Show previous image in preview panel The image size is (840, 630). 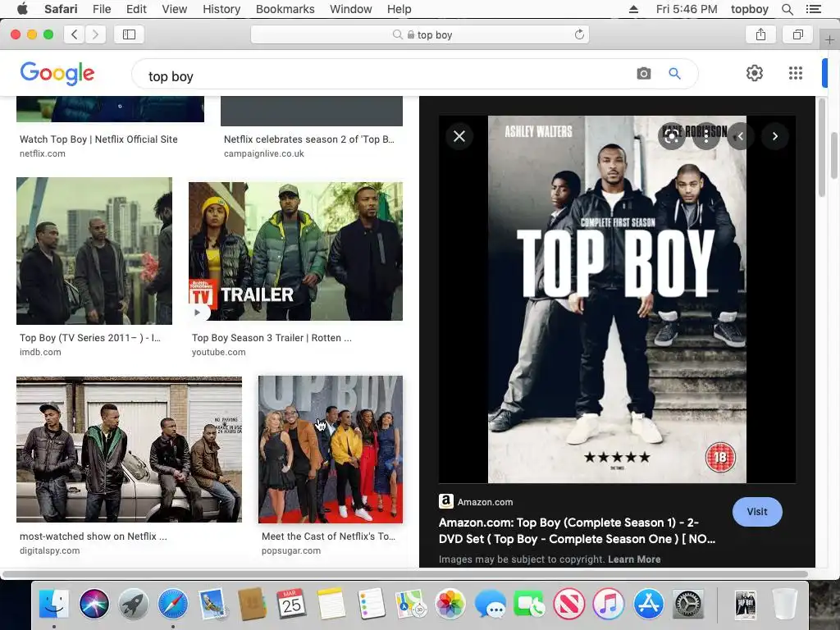coord(741,136)
